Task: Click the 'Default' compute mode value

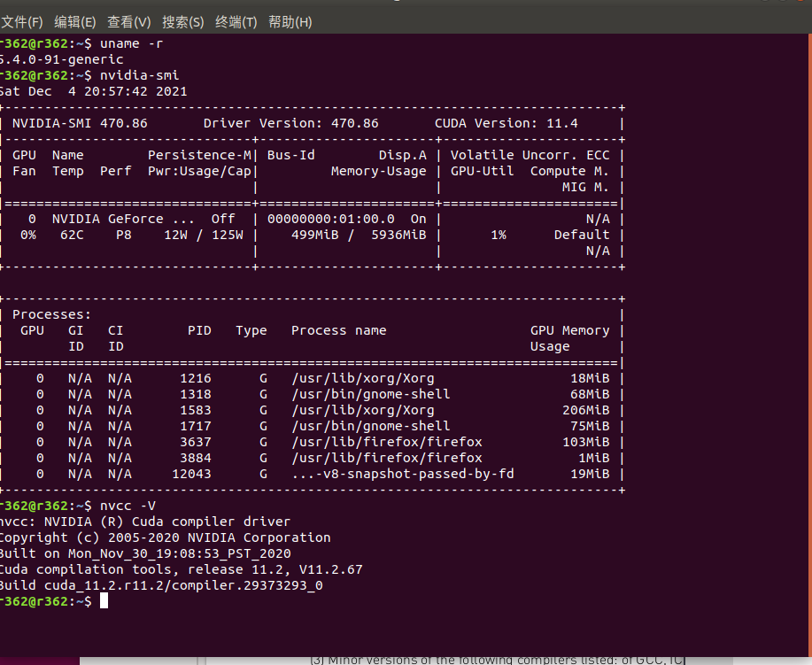Action: (582, 236)
